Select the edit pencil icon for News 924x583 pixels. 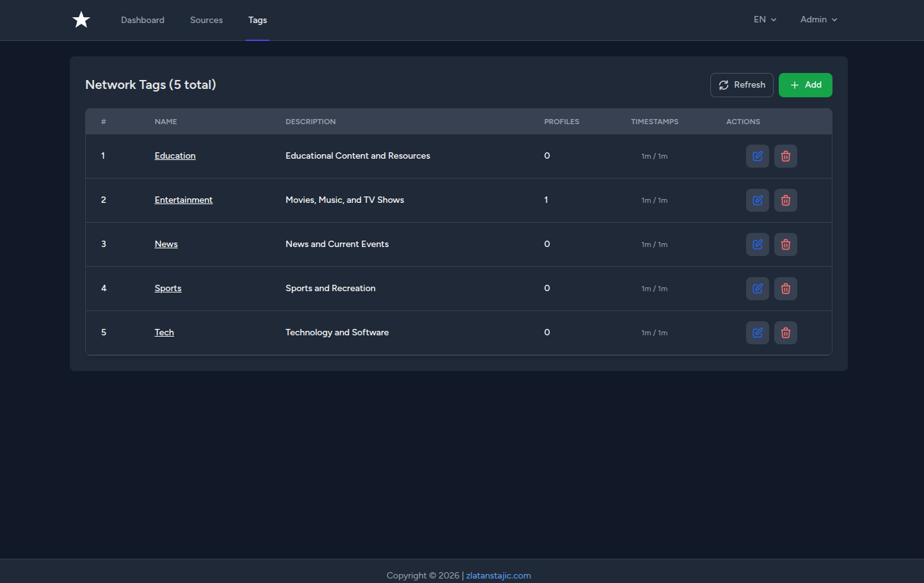(757, 244)
